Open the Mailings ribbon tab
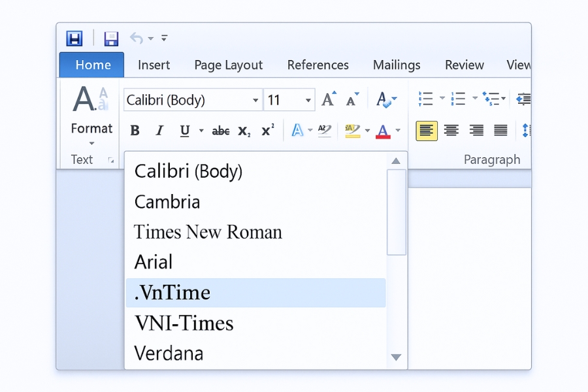Image resolution: width=588 pixels, height=392 pixels. (x=396, y=65)
